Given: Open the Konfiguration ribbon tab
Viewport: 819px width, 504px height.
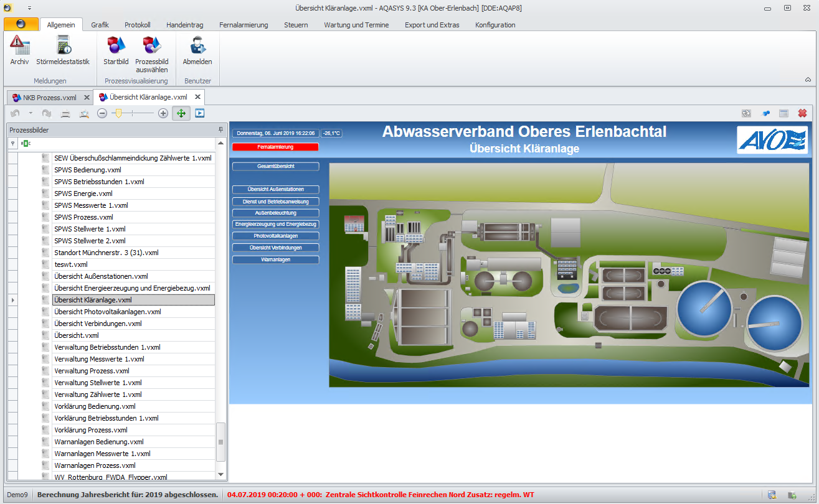Looking at the screenshot, I should click(495, 25).
